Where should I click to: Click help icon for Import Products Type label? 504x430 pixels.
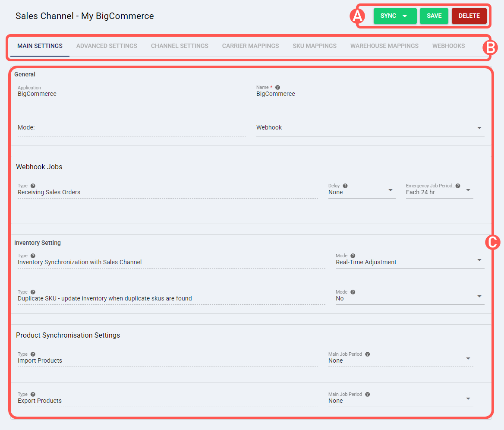pyautogui.click(x=33, y=354)
